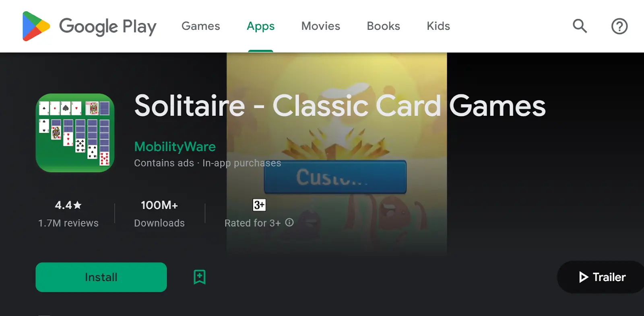Go to the Books tab
The image size is (644, 316).
tap(383, 26)
